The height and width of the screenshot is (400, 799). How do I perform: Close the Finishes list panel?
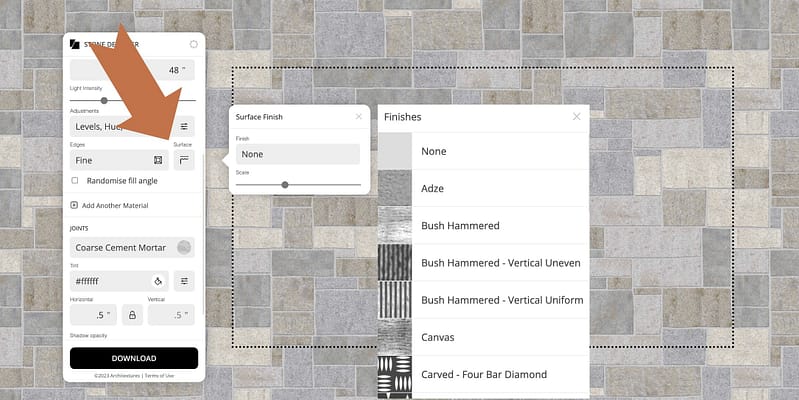tap(576, 117)
